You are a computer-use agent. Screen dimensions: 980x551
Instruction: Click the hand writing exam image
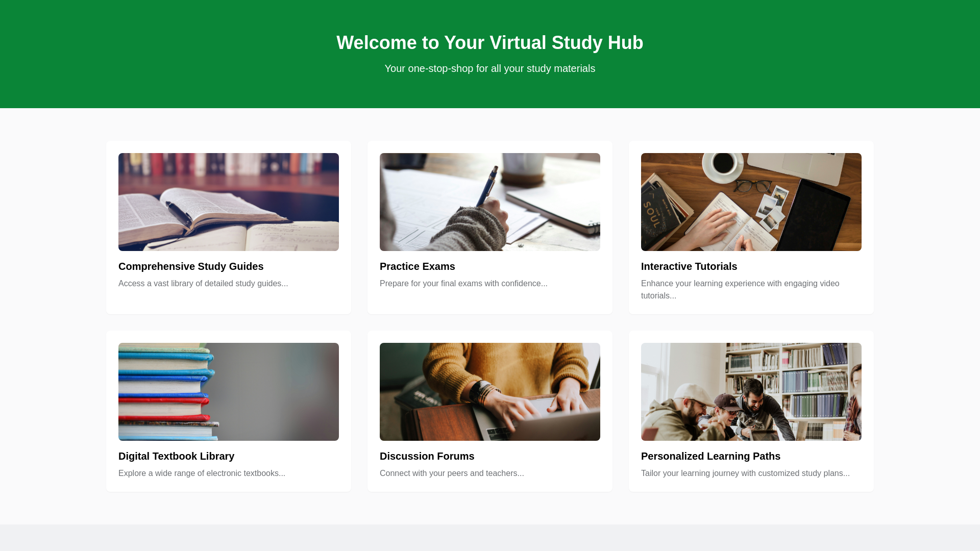click(490, 202)
